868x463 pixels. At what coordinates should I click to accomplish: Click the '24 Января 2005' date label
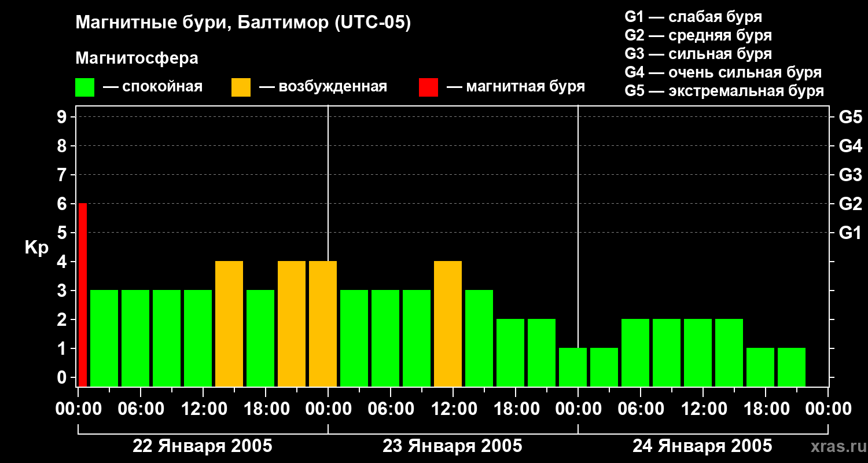(703, 446)
